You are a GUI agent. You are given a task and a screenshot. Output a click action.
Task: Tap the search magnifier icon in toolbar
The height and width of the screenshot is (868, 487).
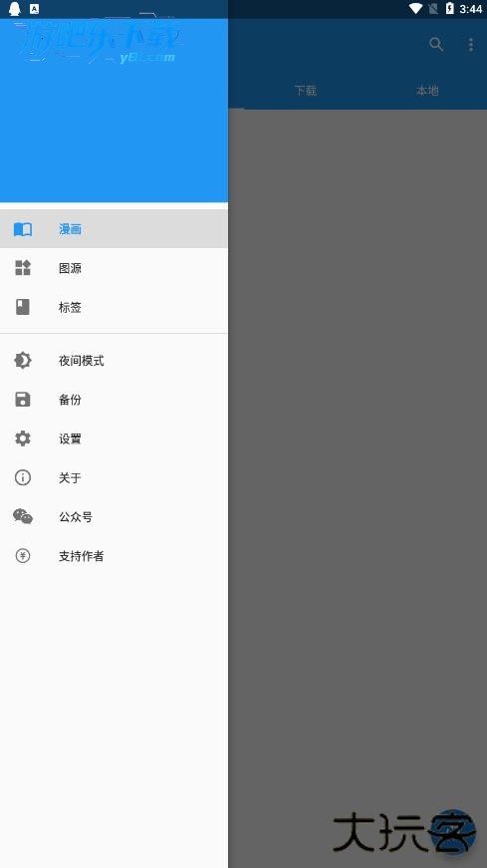click(x=436, y=44)
